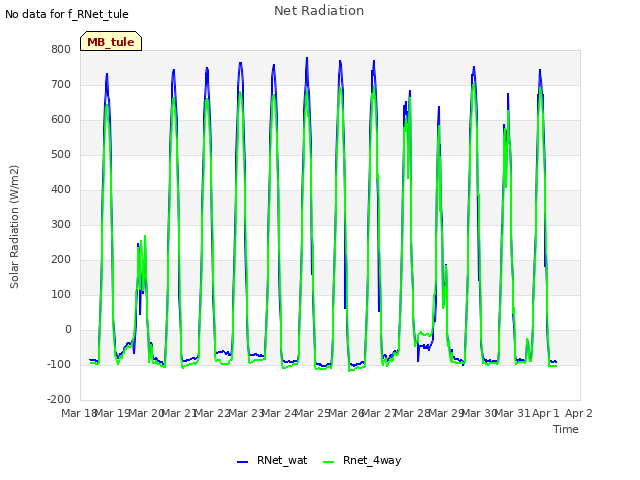
Task: Click the Time axis label
Action: [x=566, y=429]
